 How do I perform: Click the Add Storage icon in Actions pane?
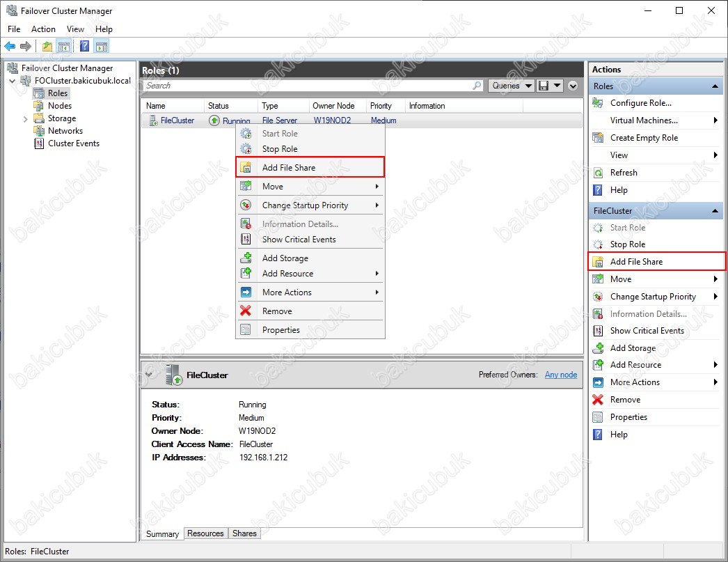pyautogui.click(x=598, y=348)
